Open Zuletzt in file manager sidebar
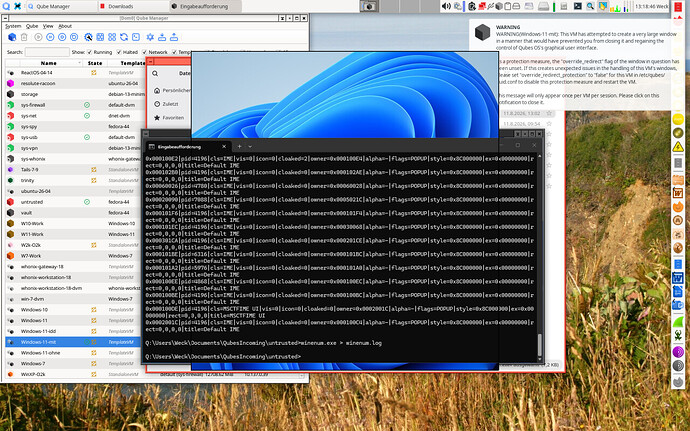The width and height of the screenshot is (690, 431). (x=167, y=104)
